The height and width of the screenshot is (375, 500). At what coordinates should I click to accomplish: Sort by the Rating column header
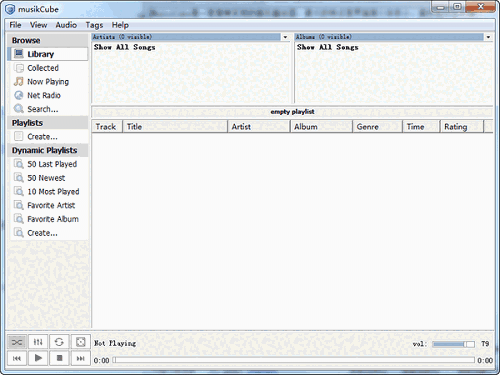coord(462,127)
